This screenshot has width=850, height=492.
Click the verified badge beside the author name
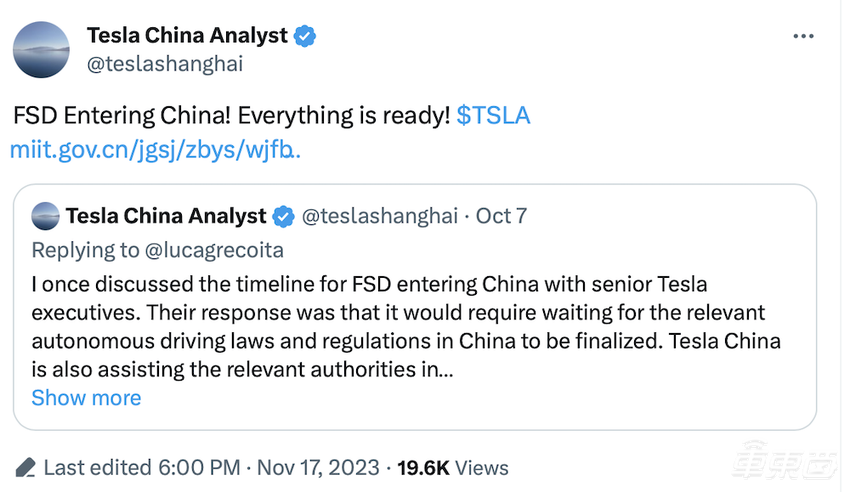tap(305, 36)
